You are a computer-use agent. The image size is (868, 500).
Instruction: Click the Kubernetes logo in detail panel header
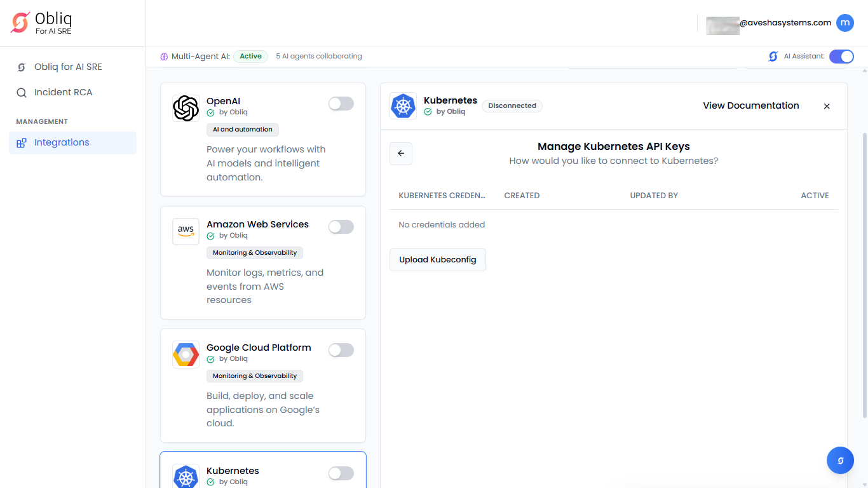coord(403,106)
